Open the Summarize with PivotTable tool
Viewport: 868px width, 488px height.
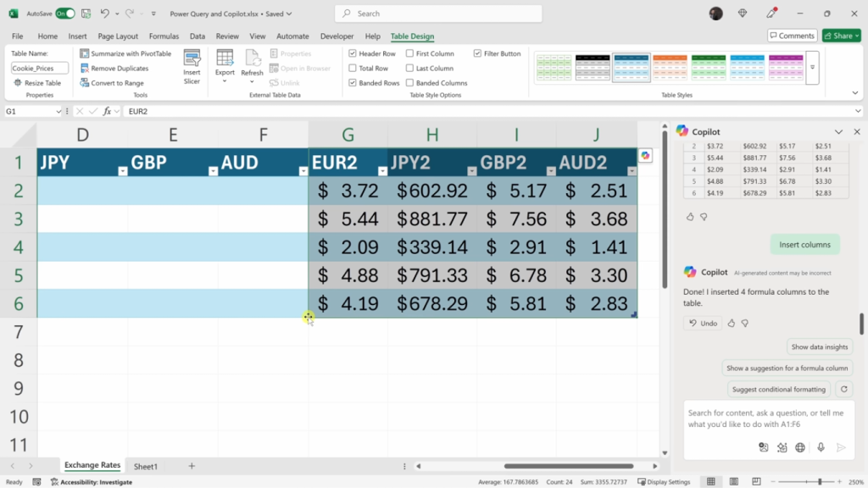125,53
